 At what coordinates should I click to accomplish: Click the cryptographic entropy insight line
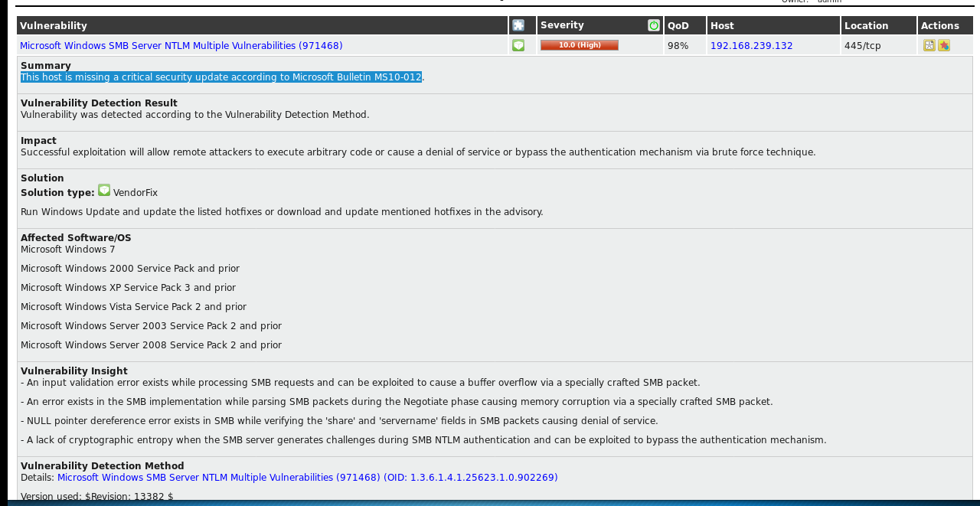(x=423, y=440)
